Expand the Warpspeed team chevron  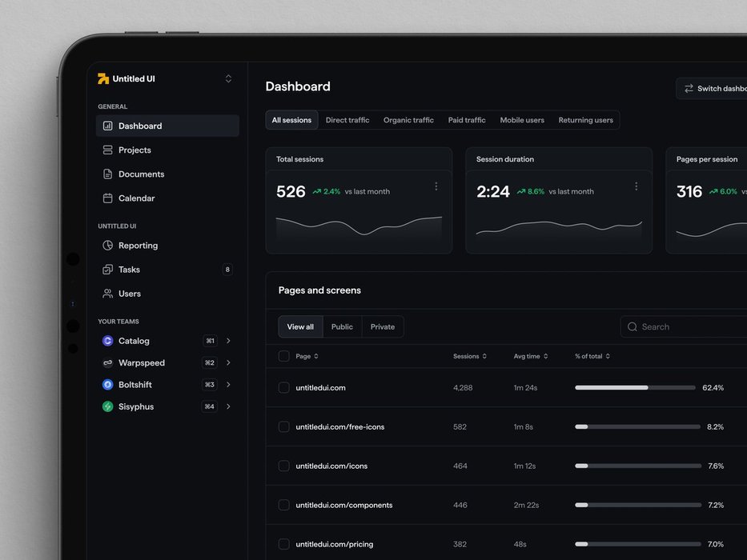point(228,363)
